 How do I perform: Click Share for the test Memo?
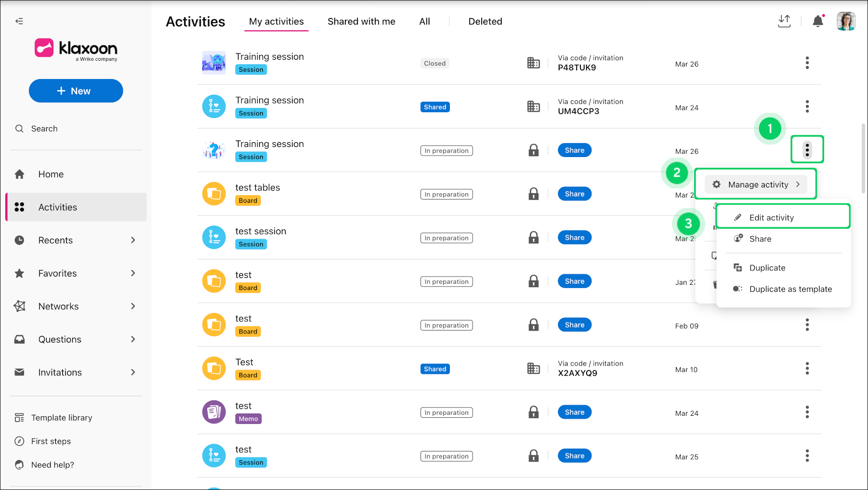tap(575, 412)
